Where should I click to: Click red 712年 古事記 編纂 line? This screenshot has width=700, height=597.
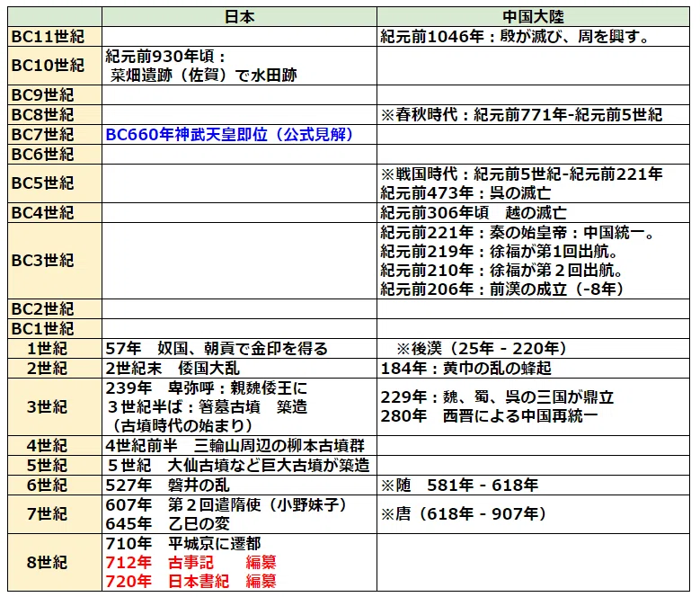click(x=191, y=562)
